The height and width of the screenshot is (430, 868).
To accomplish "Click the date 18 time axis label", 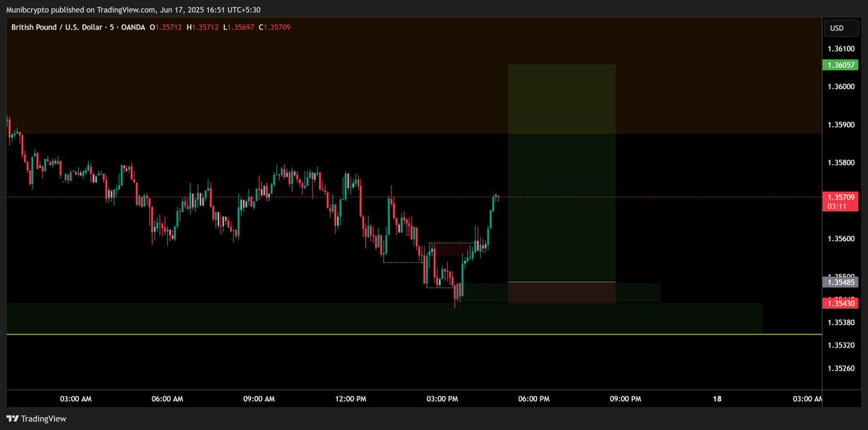I will 718,399.
